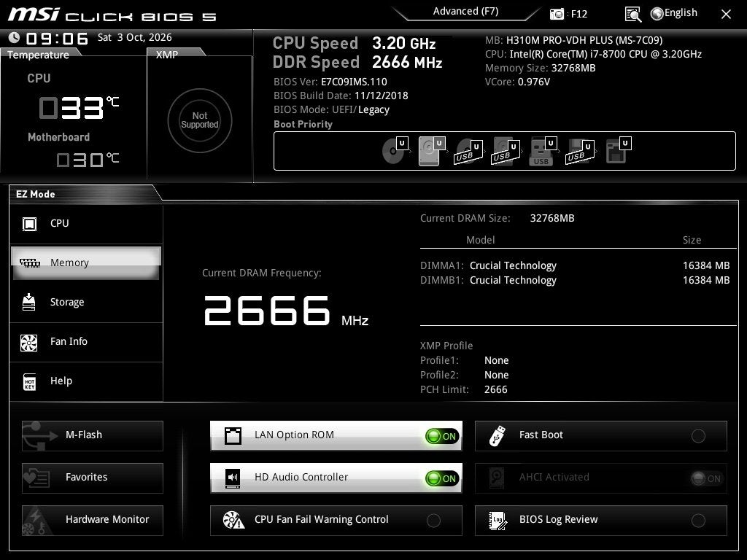Click the DIMMA1 Crucial Technology row
This screenshot has height=560, width=747.
[x=575, y=265]
